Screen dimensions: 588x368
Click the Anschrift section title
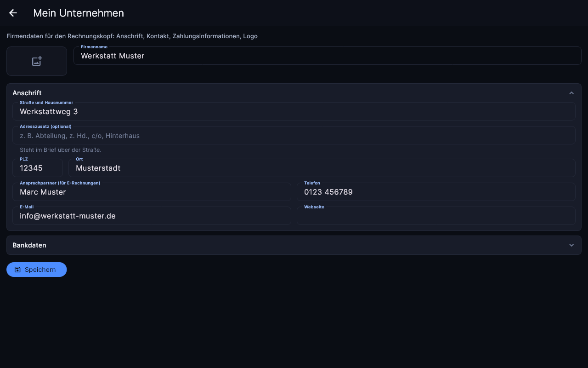coord(27,93)
